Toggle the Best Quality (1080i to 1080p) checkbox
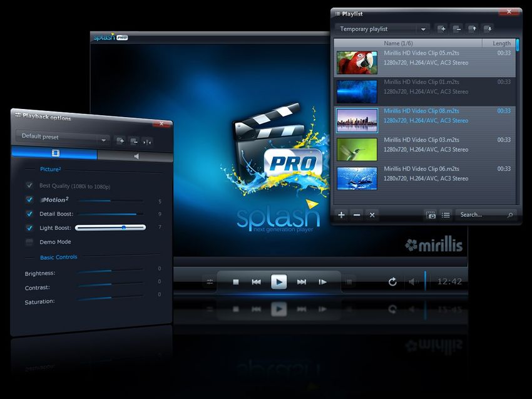Viewport: 532px width, 399px height. 29,185
